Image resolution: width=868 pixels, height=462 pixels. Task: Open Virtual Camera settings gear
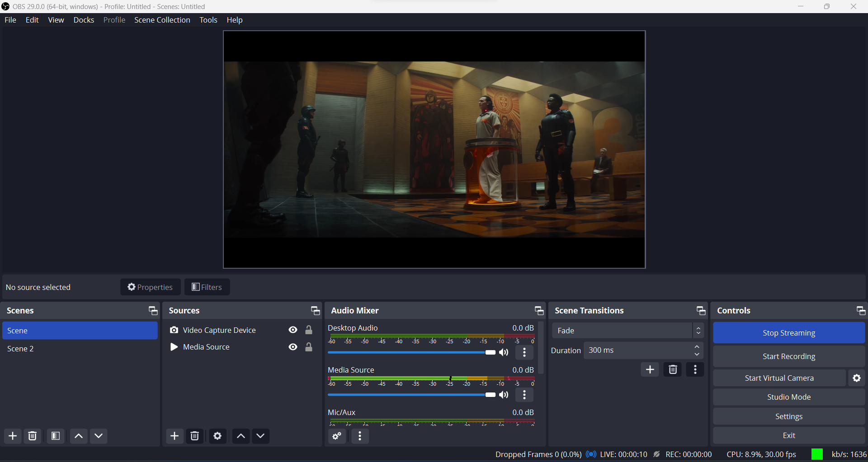857,378
